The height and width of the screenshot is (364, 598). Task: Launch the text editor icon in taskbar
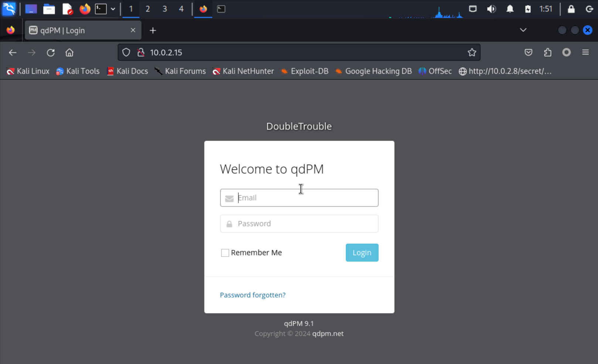[67, 9]
